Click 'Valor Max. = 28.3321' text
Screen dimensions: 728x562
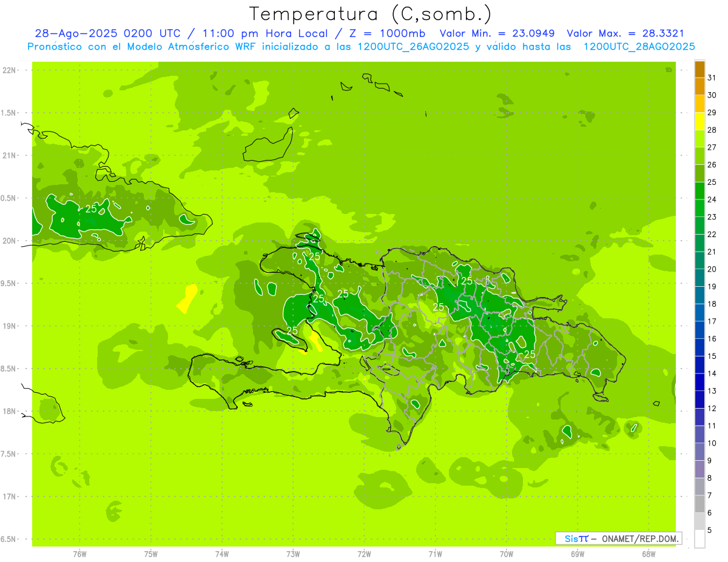(x=625, y=33)
